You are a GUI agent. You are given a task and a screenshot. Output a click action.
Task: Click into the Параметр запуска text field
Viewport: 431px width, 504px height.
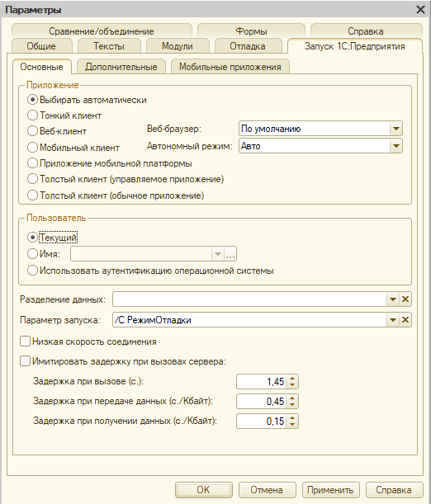(249, 320)
